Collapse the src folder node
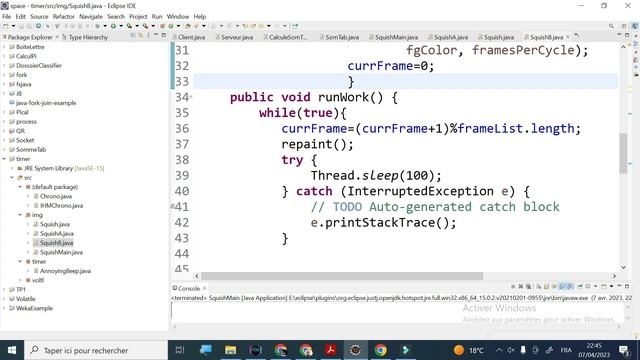The height and width of the screenshot is (360, 640). tap(12, 178)
